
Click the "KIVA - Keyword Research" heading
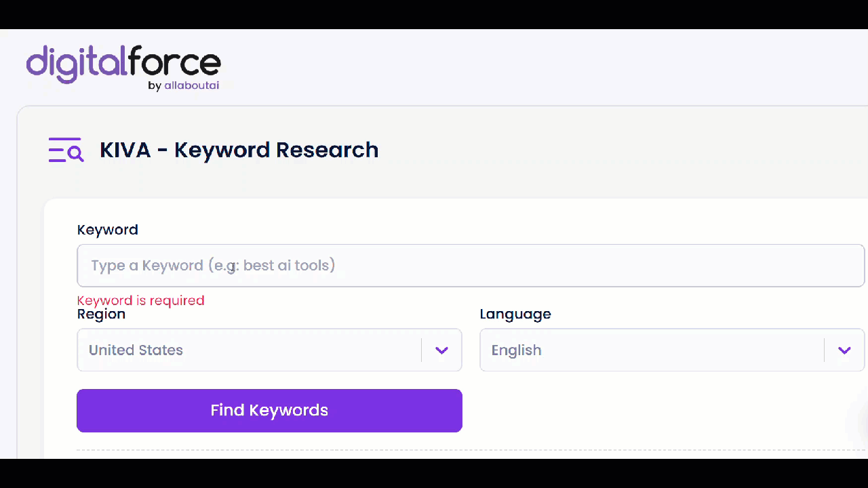pos(239,150)
